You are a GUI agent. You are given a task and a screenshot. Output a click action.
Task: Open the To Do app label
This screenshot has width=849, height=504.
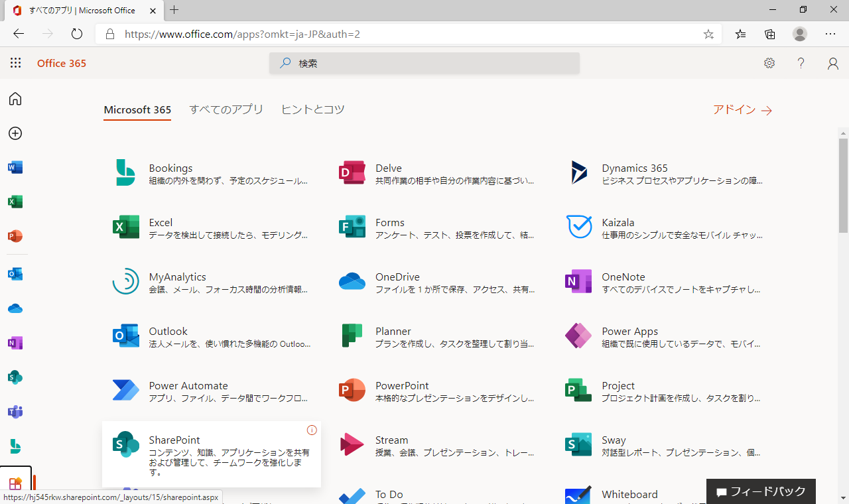[x=389, y=494]
